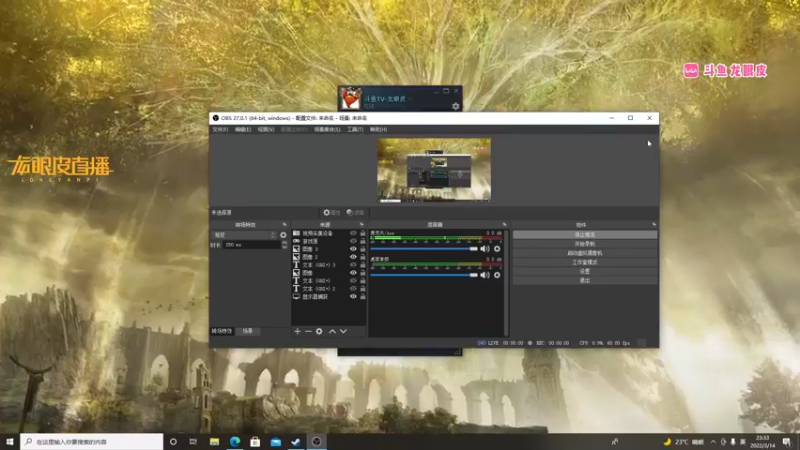Mute the 麦克风/Aux speaker icon

pos(485,249)
